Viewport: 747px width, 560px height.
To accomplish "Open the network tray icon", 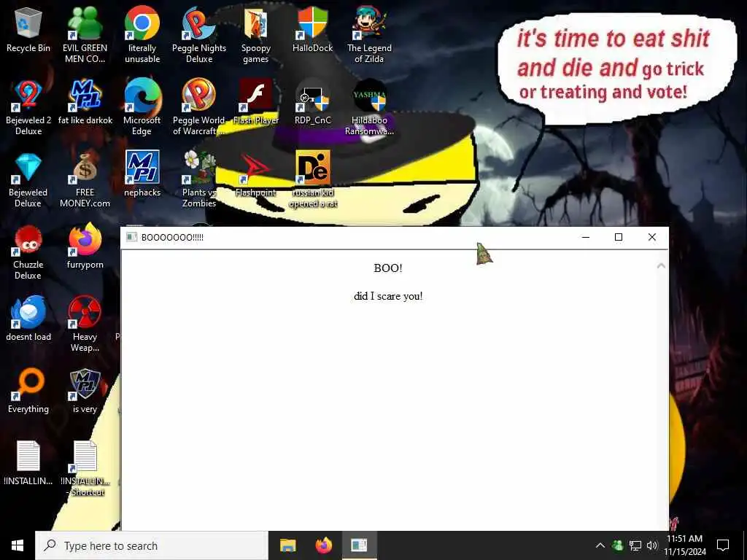I will coord(635,545).
